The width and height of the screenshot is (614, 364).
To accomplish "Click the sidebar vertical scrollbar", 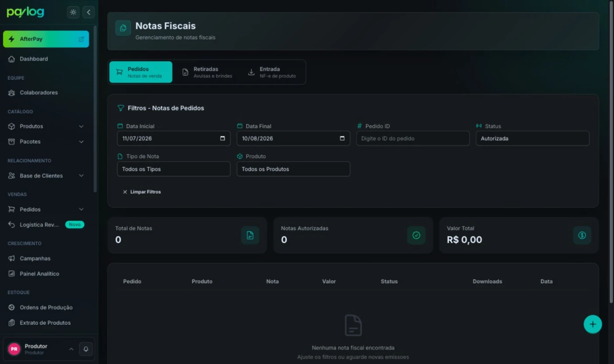I will click(x=95, y=110).
